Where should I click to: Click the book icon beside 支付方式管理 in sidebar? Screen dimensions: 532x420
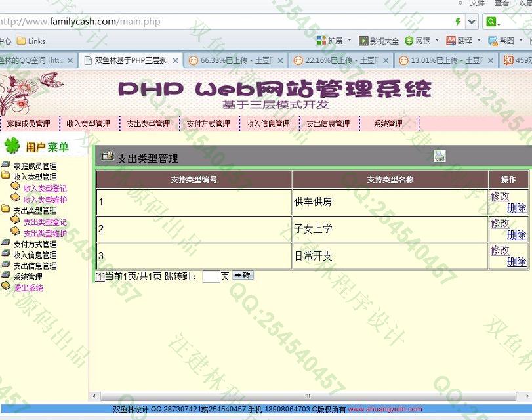point(6,243)
